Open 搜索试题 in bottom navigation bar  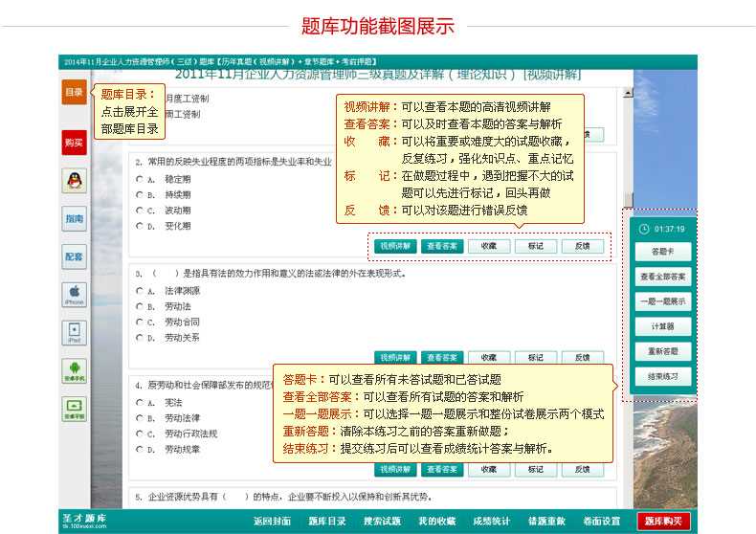tap(382, 522)
